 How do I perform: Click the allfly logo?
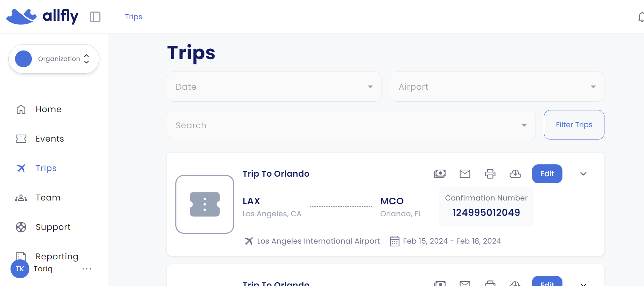(42, 16)
